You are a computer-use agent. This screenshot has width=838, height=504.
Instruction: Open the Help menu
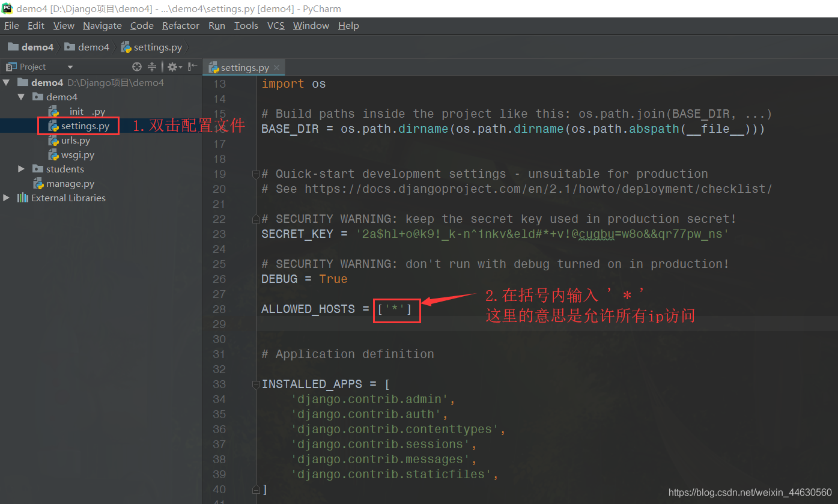click(348, 25)
